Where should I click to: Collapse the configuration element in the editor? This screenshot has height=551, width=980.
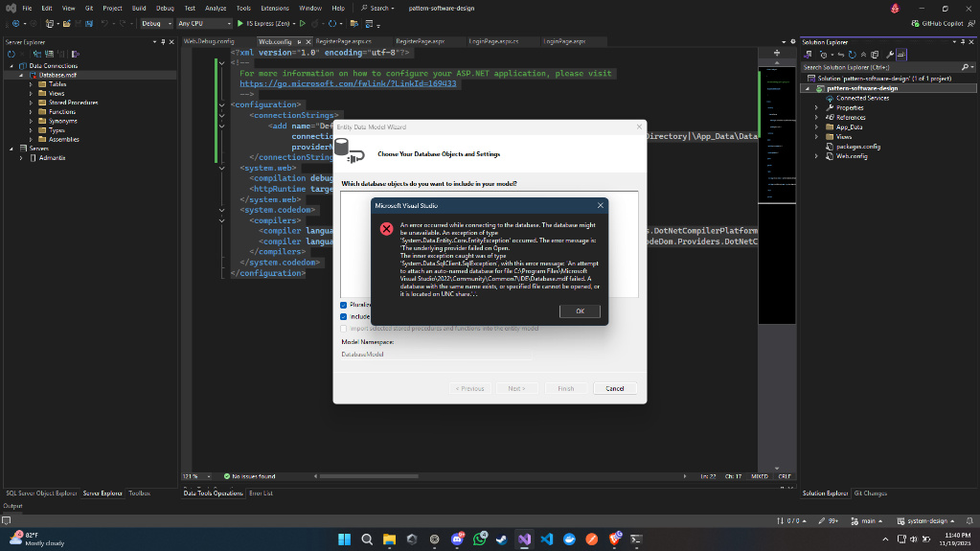(222, 105)
